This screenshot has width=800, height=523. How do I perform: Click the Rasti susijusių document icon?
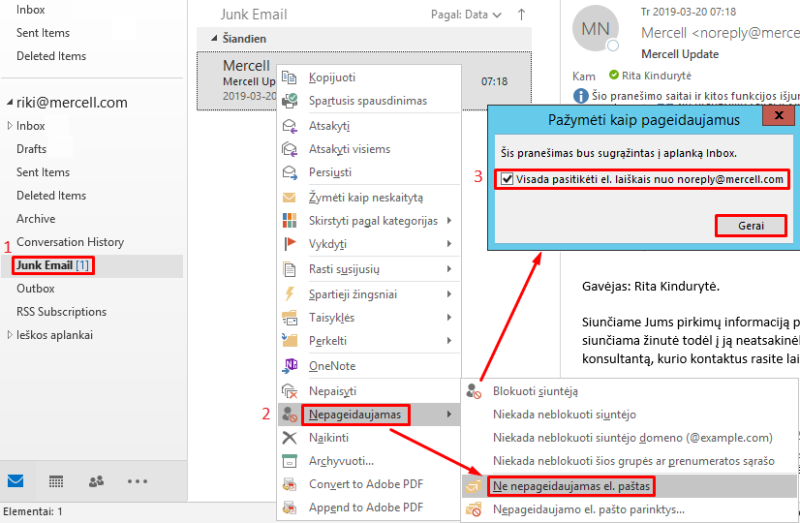289,269
